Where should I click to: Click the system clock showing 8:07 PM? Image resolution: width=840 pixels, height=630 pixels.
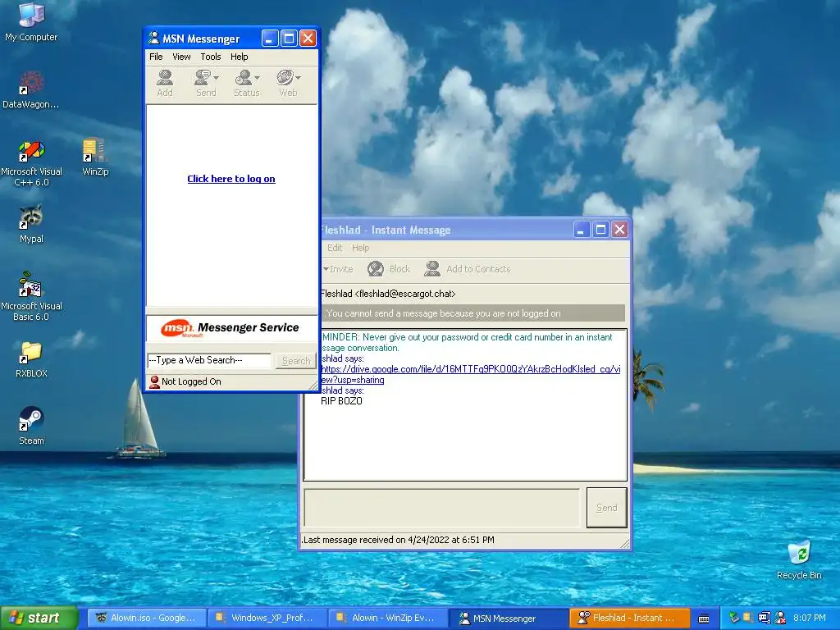coord(810,618)
